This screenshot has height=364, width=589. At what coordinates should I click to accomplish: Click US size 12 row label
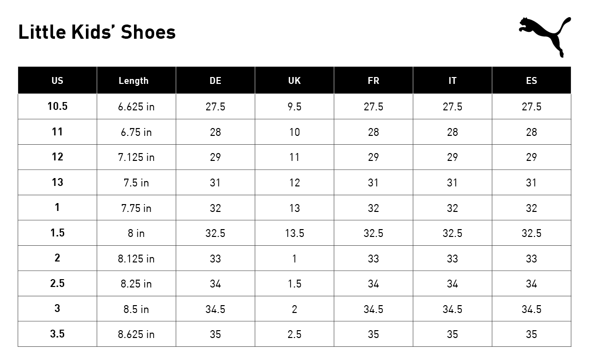tap(57, 157)
